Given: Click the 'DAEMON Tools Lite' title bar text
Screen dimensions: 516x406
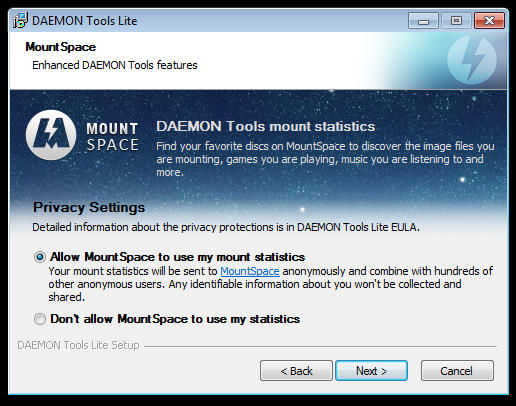Looking at the screenshot, I should pos(85,21).
